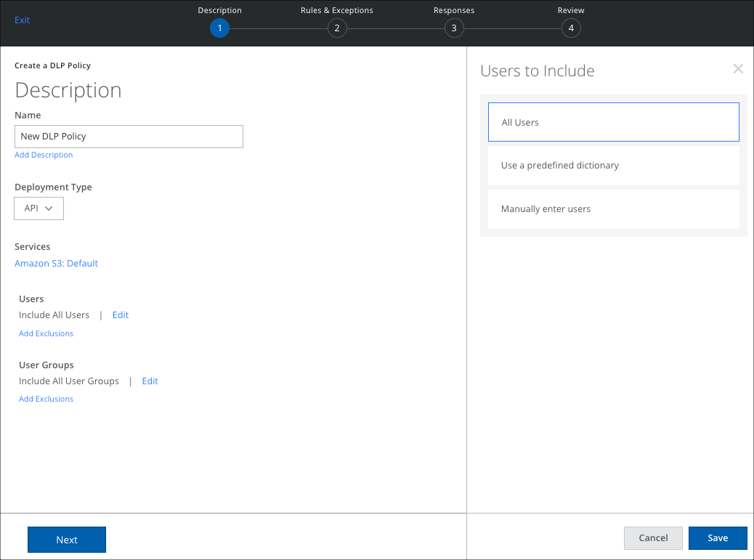Close the Users to Include panel
The width and height of the screenshot is (754, 560).
[x=738, y=69]
